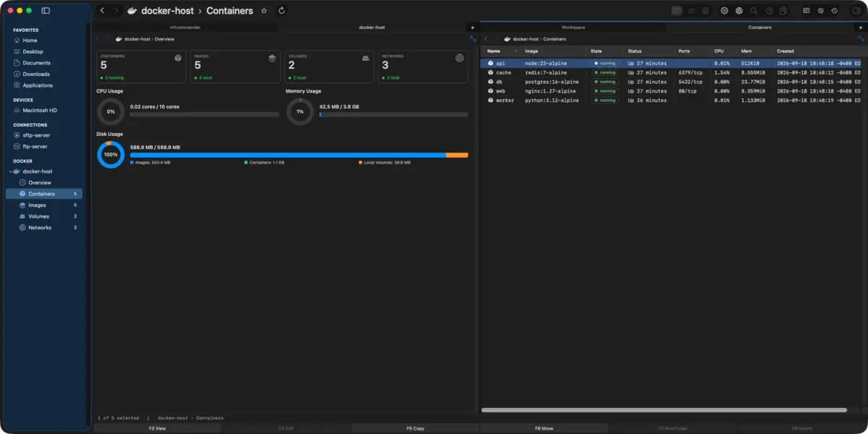
Task: Click F5 Copy button
Action: click(415, 428)
